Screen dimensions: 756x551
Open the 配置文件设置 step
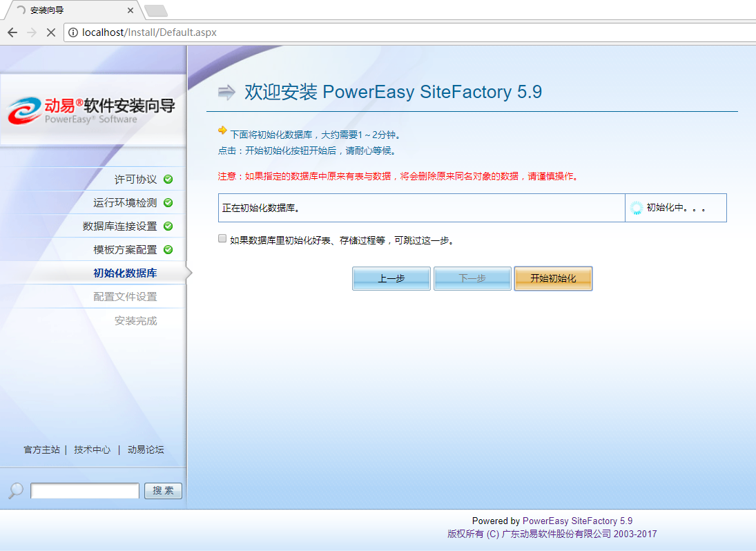pyautogui.click(x=125, y=297)
